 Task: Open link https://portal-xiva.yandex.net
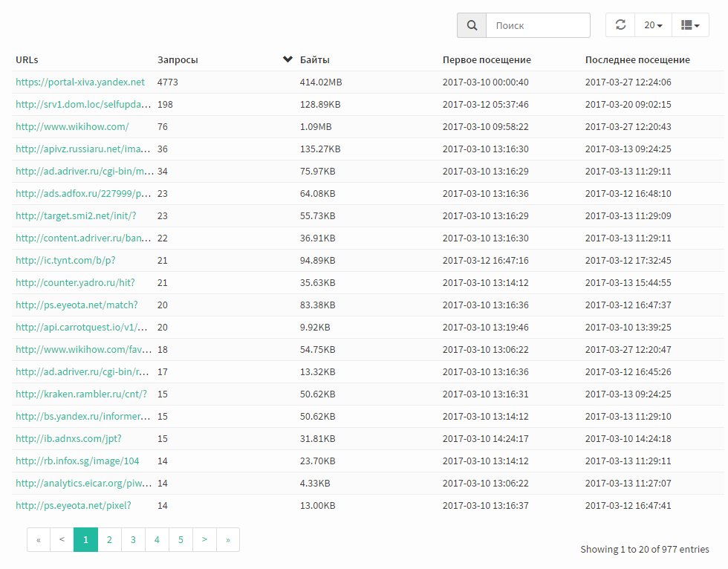click(80, 82)
